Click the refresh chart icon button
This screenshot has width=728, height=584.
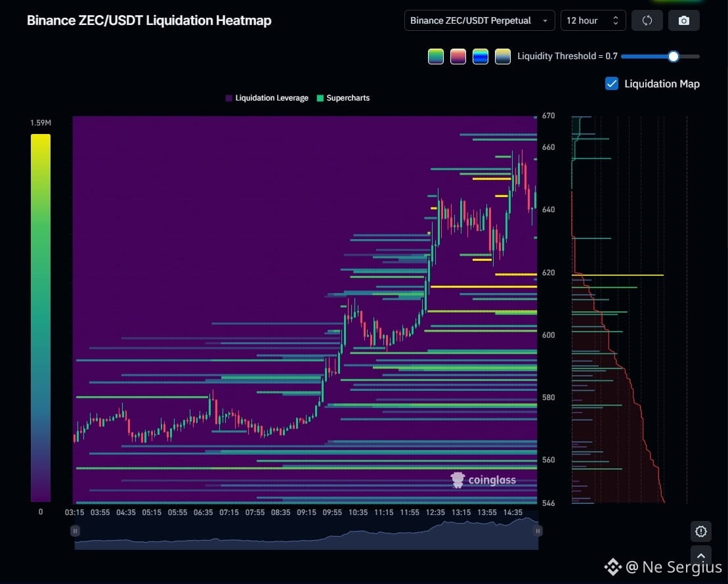click(x=647, y=20)
